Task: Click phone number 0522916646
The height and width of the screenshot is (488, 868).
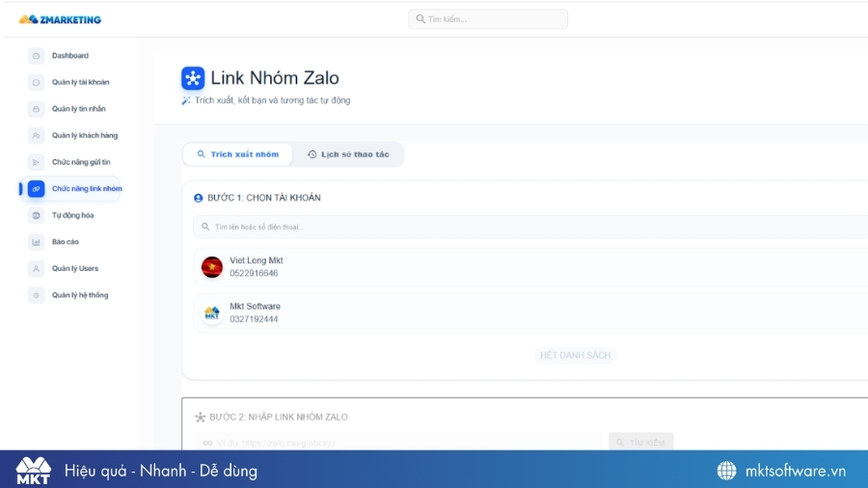Action: pyautogui.click(x=254, y=273)
